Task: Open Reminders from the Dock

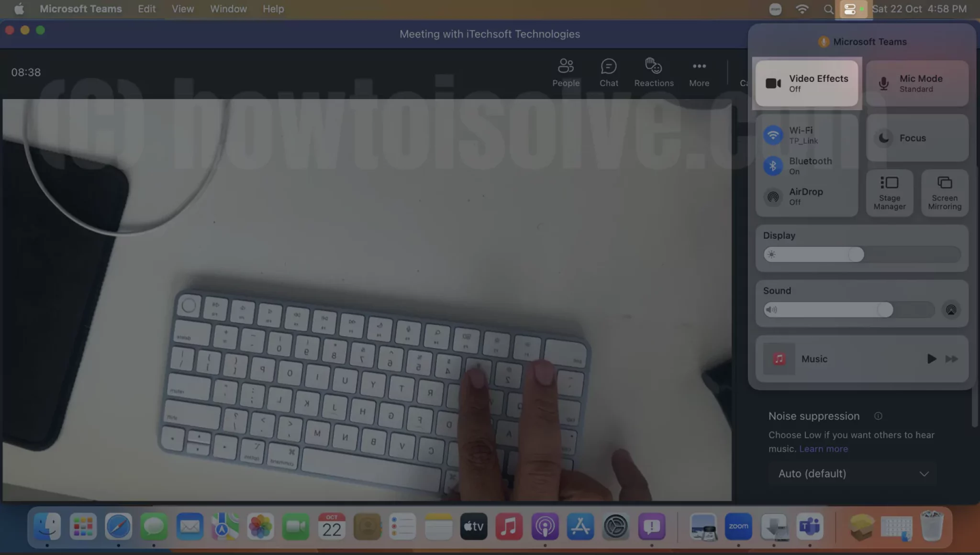Action: pos(402,527)
